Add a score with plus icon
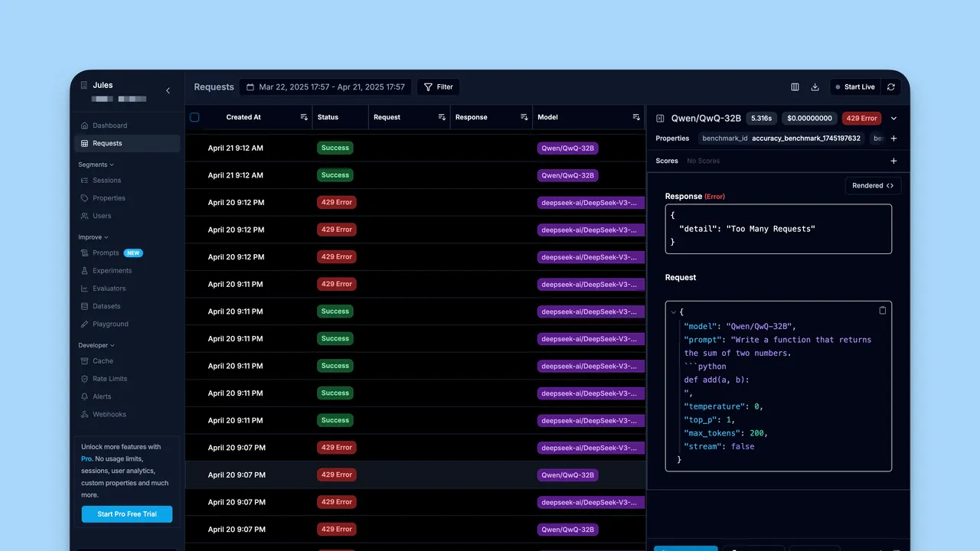The height and width of the screenshot is (551, 980). pyautogui.click(x=893, y=161)
